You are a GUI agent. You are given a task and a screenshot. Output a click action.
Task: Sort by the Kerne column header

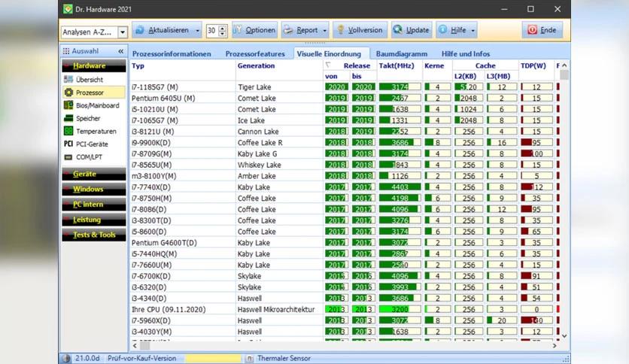point(434,65)
